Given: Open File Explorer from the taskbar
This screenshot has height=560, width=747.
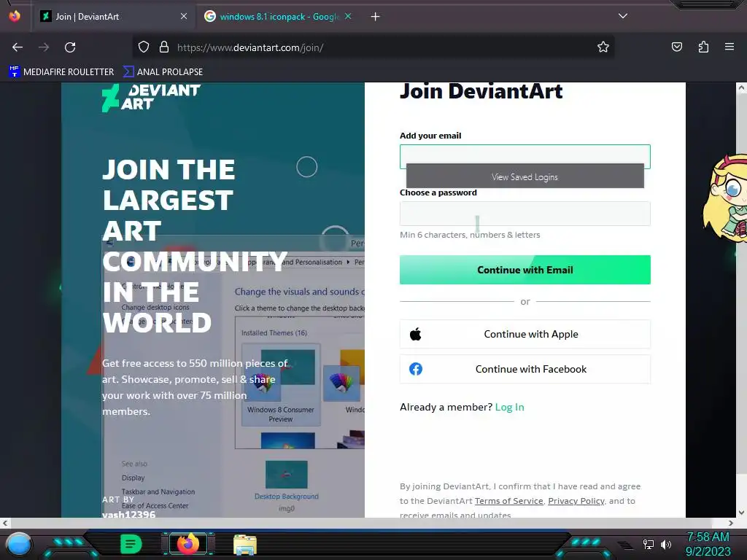Looking at the screenshot, I should [245, 545].
